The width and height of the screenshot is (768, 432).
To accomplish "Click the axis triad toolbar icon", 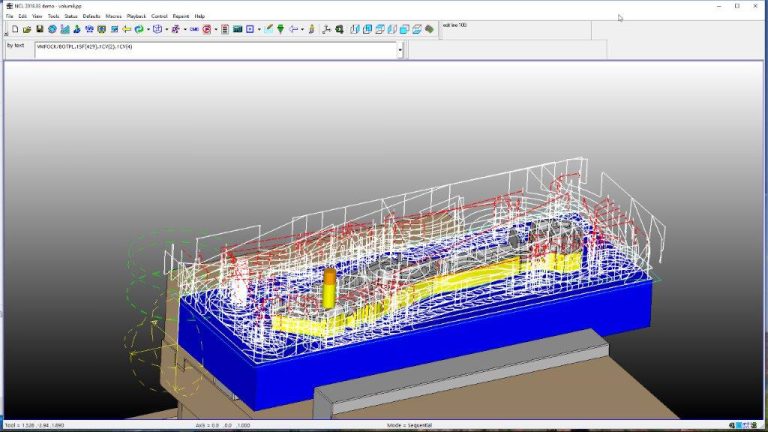I will point(327,29).
